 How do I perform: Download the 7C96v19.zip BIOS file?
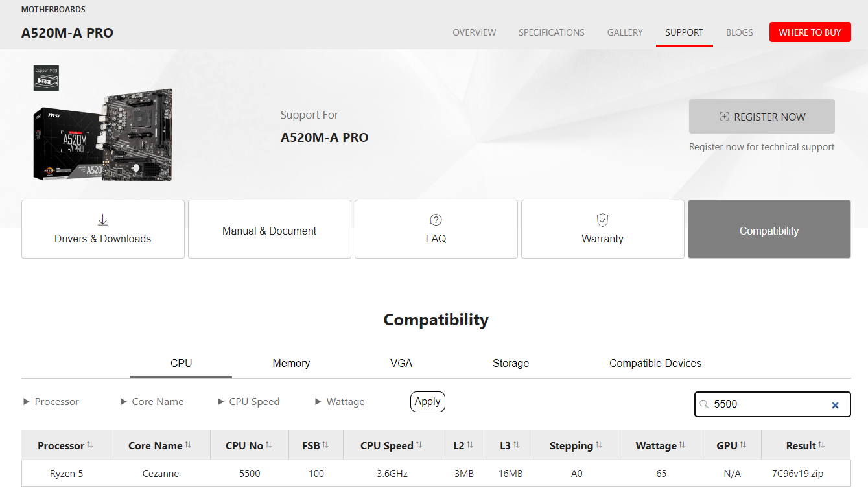[797, 474]
